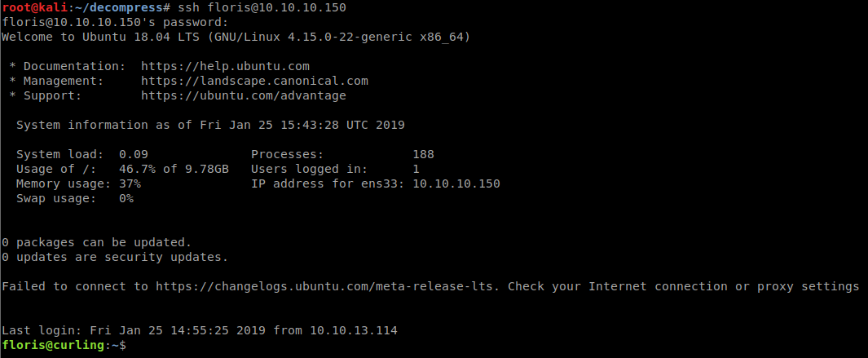Click the disk usage 46.7% of 9.78GB
This screenshot has width=868, height=358.
coord(174,169)
